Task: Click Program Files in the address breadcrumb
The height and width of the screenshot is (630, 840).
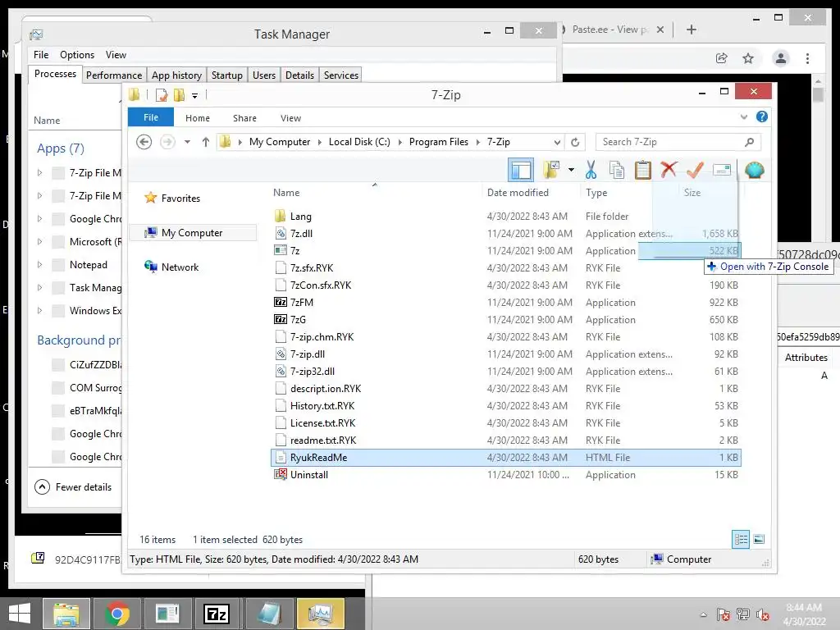Action: (438, 141)
